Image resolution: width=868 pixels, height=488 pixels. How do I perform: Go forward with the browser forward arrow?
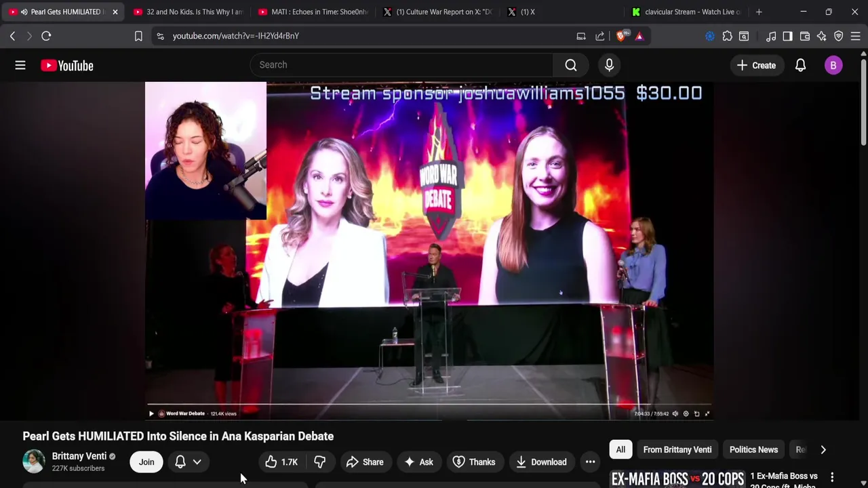(29, 36)
